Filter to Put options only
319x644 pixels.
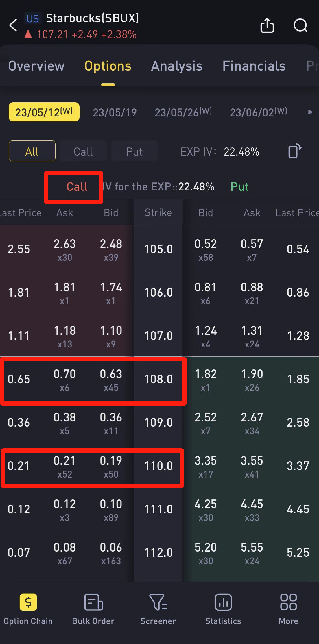pyautogui.click(x=134, y=151)
